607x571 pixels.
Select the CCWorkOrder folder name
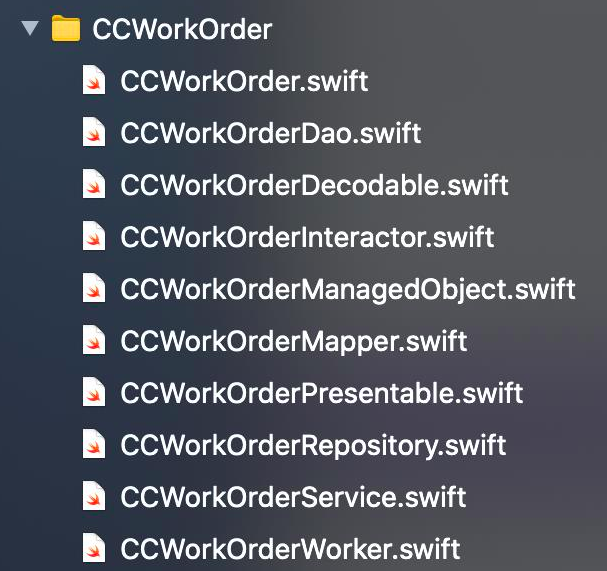181,30
